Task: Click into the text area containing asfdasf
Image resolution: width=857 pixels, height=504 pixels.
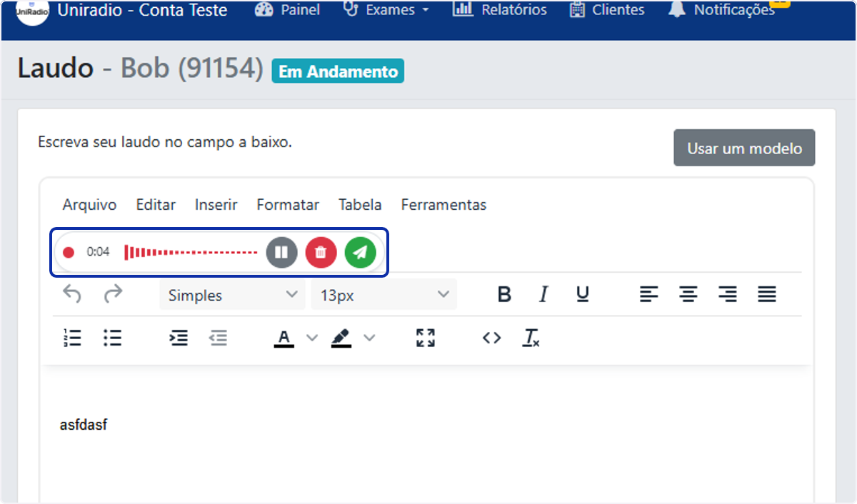Action: tap(426, 435)
